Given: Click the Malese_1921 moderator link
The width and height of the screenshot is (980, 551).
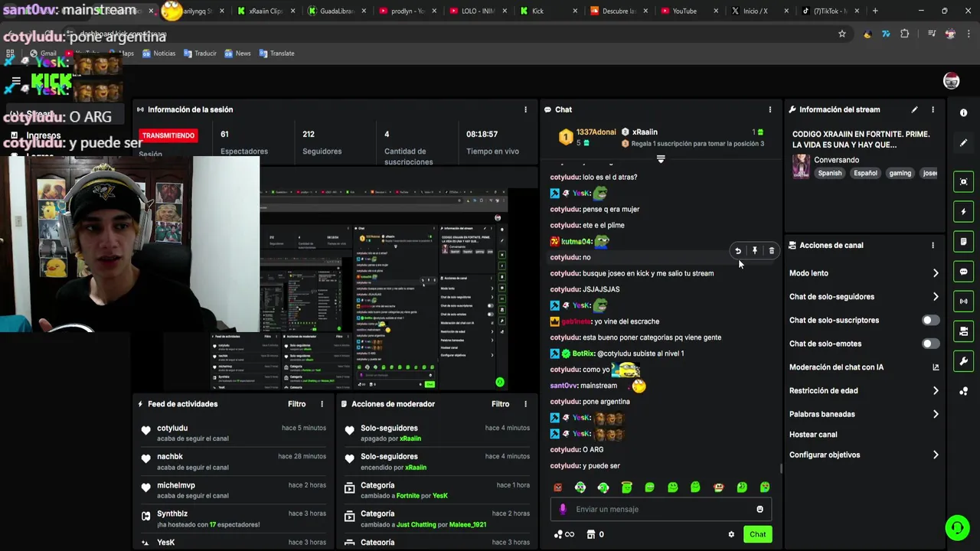Looking at the screenshot, I should pyautogui.click(x=466, y=524).
